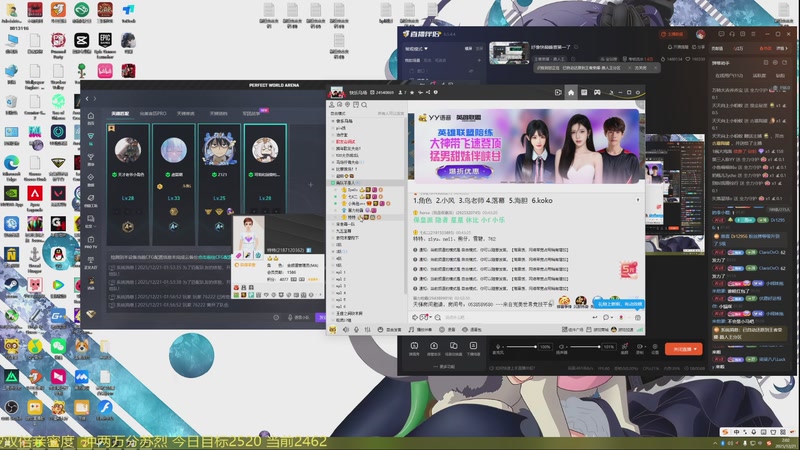Click the home icon in Perfect World sidebar

[x=91, y=116]
